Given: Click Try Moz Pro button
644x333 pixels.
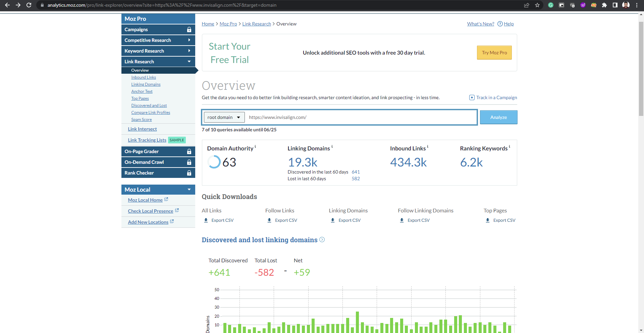Looking at the screenshot, I should (494, 53).
